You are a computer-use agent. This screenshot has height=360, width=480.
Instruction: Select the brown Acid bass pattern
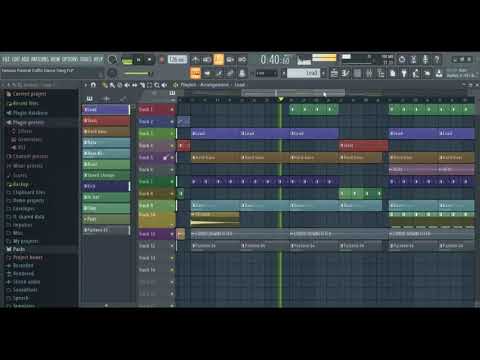point(106,132)
